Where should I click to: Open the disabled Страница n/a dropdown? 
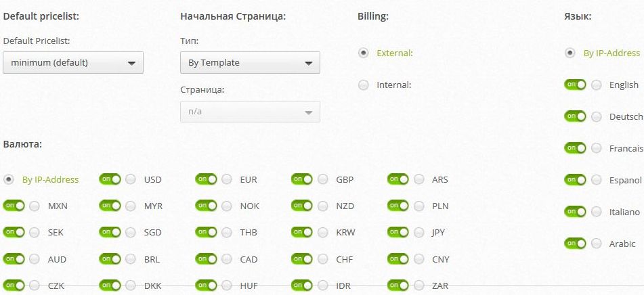[250, 111]
